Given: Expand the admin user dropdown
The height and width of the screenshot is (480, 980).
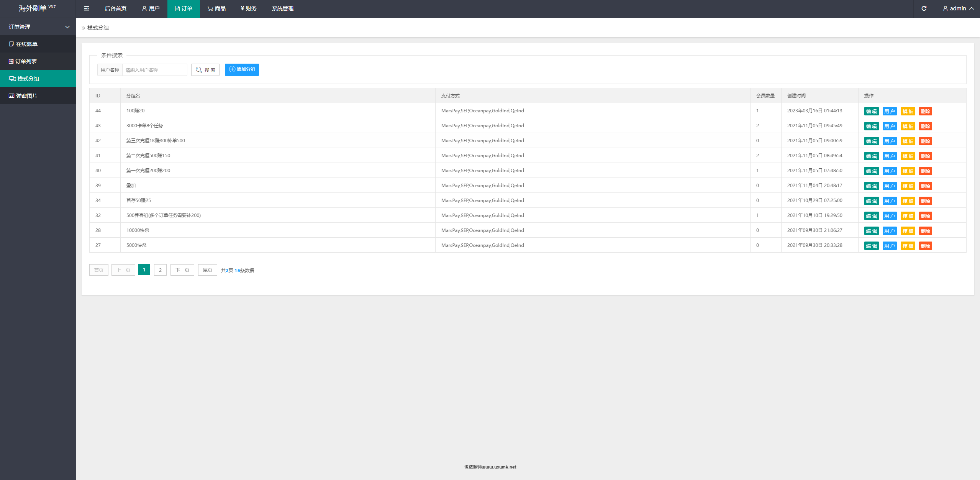Looking at the screenshot, I should click(x=958, y=8).
